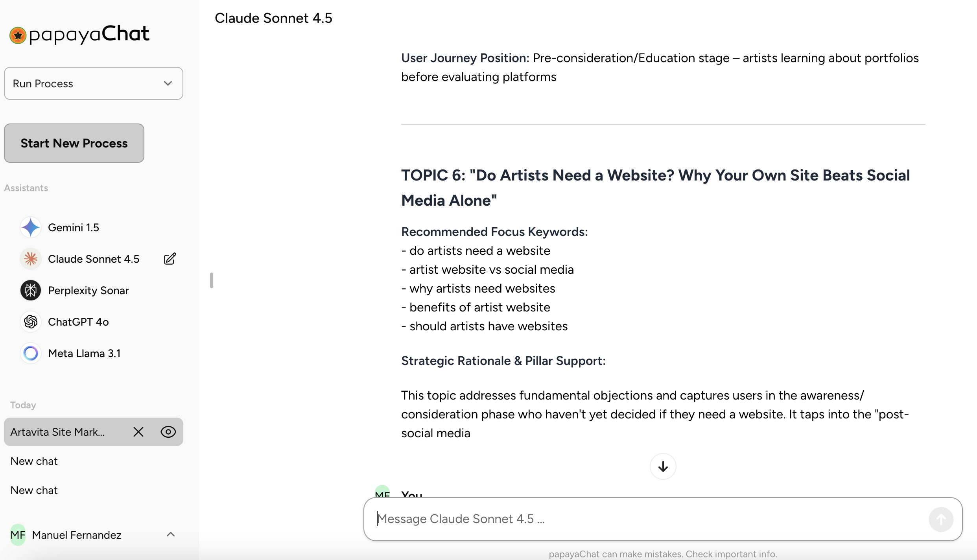This screenshot has width=977, height=560.
Task: Click the Meta Llama 3.1 icon
Action: coord(31,353)
